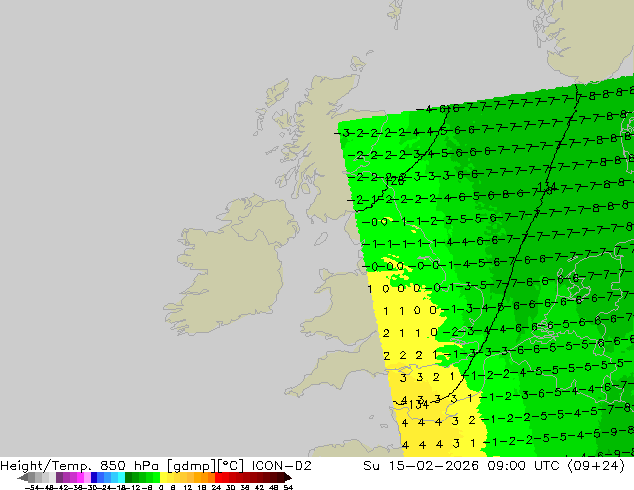Image resolution: width=634 pixels, height=490 pixels.
Task: Click the "Su 15-02-2026" date text
Action: [423, 466]
